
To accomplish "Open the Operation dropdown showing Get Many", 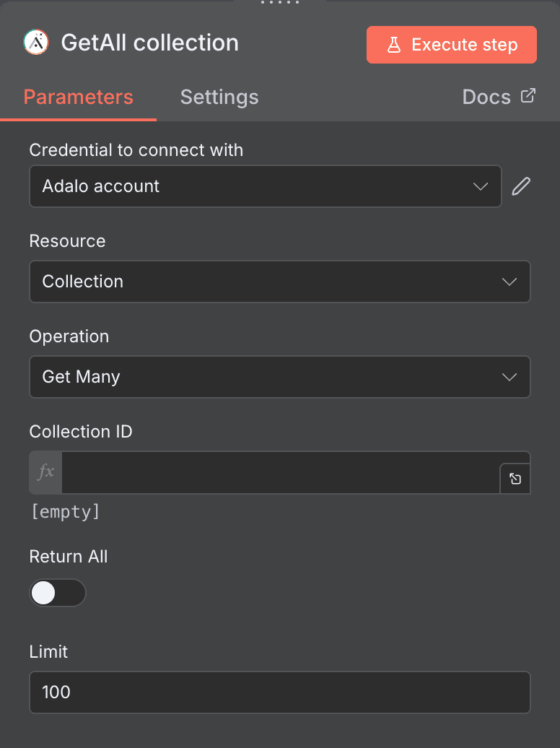I will coord(510,377).
